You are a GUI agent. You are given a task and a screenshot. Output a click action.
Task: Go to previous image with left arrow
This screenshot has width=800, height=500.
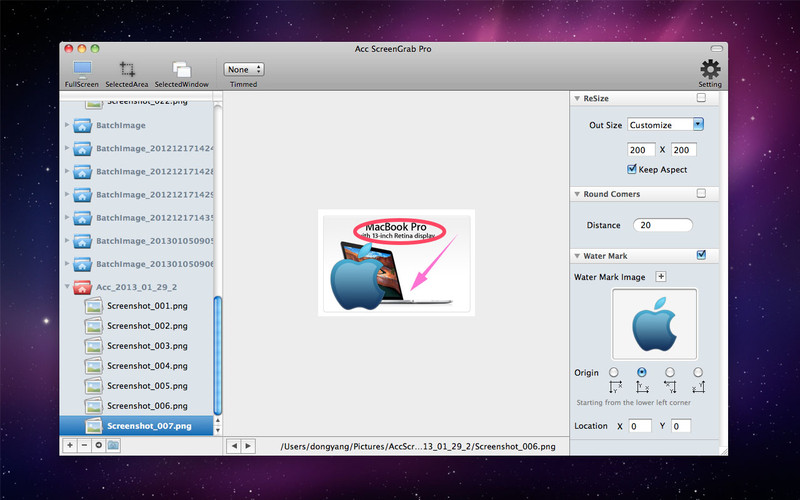click(234, 446)
